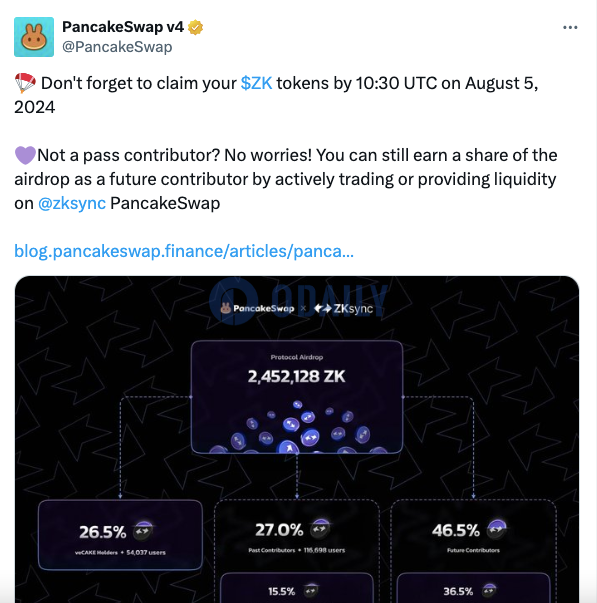Click the @PancakeSwap handle

click(x=117, y=47)
